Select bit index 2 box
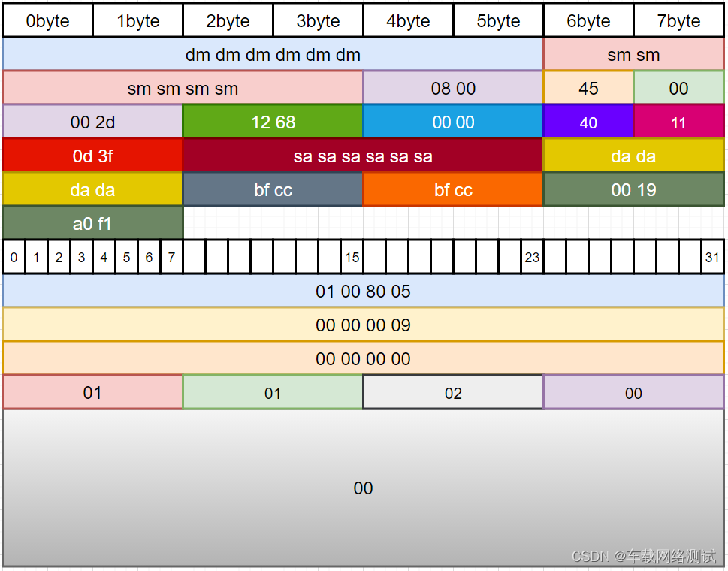Image resolution: width=728 pixels, height=571 pixels. click(59, 257)
